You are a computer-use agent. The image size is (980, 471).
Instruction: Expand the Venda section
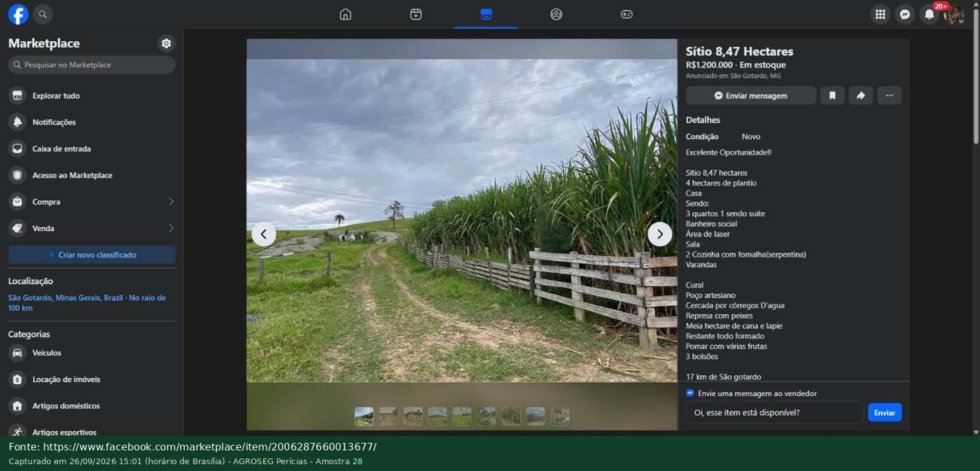pyautogui.click(x=92, y=229)
